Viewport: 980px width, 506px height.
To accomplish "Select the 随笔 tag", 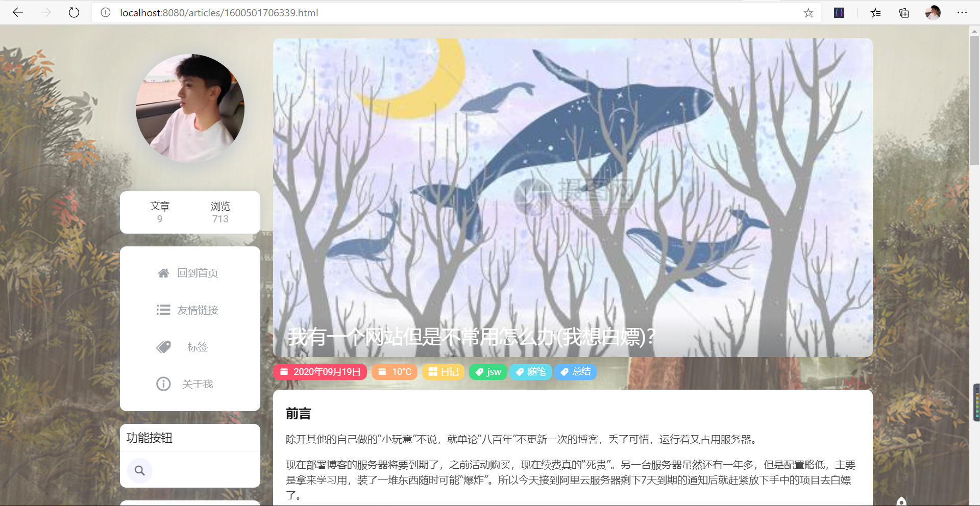I will (531, 372).
